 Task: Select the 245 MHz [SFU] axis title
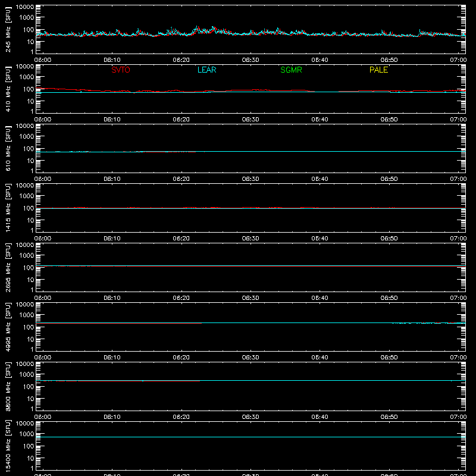[x=8, y=29]
